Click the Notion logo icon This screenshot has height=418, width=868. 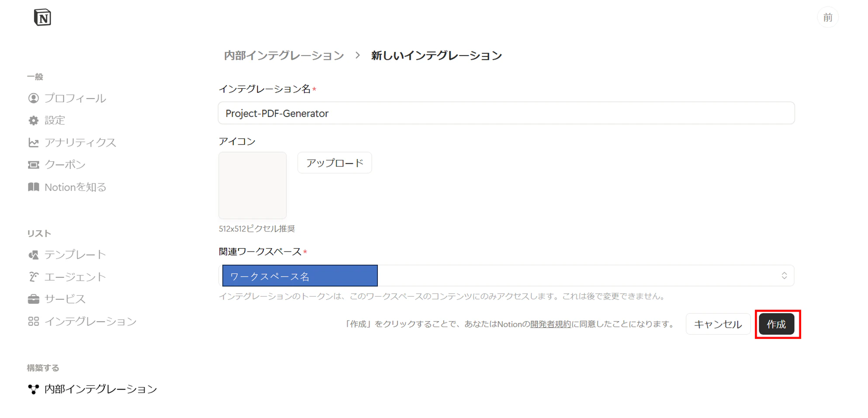click(42, 17)
